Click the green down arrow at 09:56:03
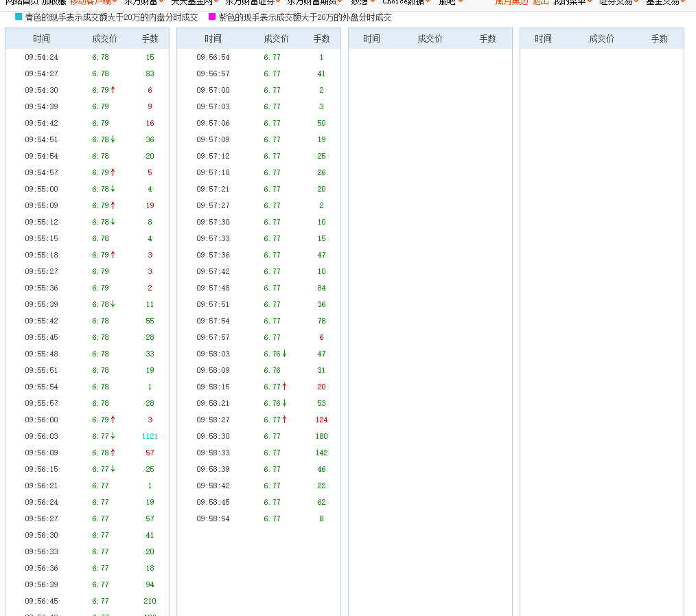Image resolution: width=696 pixels, height=616 pixels. click(113, 435)
